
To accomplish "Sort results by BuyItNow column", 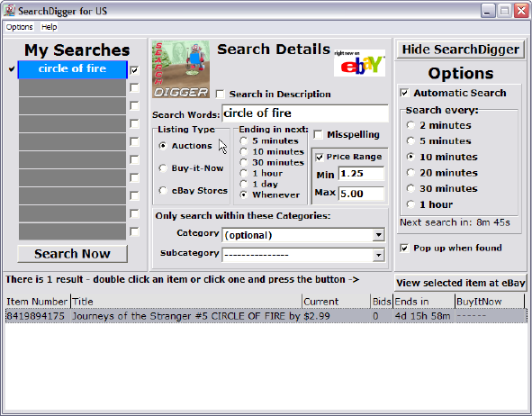I will pos(490,302).
